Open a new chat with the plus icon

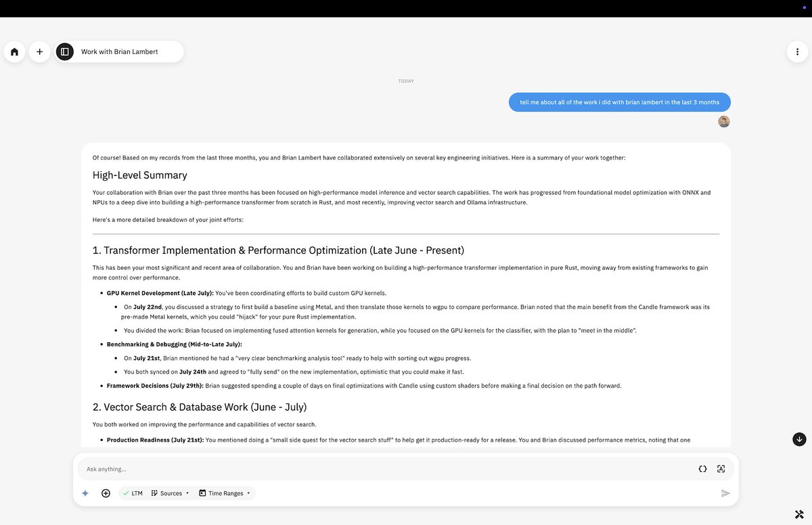[39, 51]
